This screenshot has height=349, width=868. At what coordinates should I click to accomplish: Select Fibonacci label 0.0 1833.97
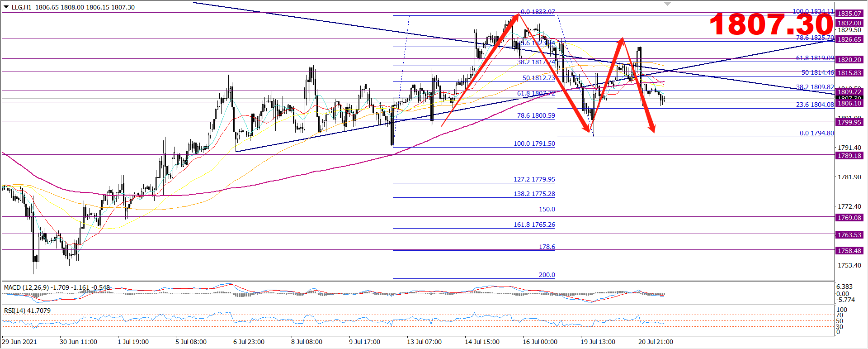tap(538, 12)
